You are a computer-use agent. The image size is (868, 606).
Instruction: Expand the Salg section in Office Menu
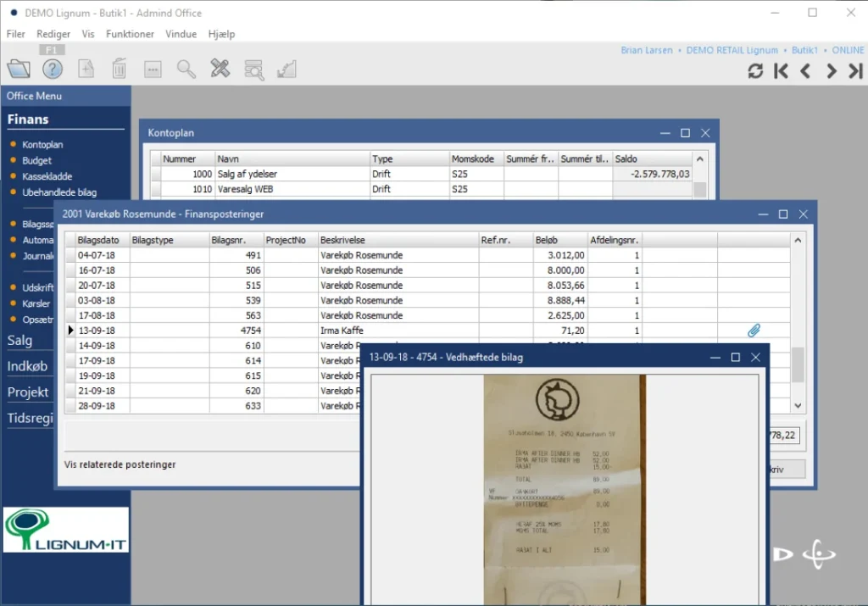pos(20,341)
